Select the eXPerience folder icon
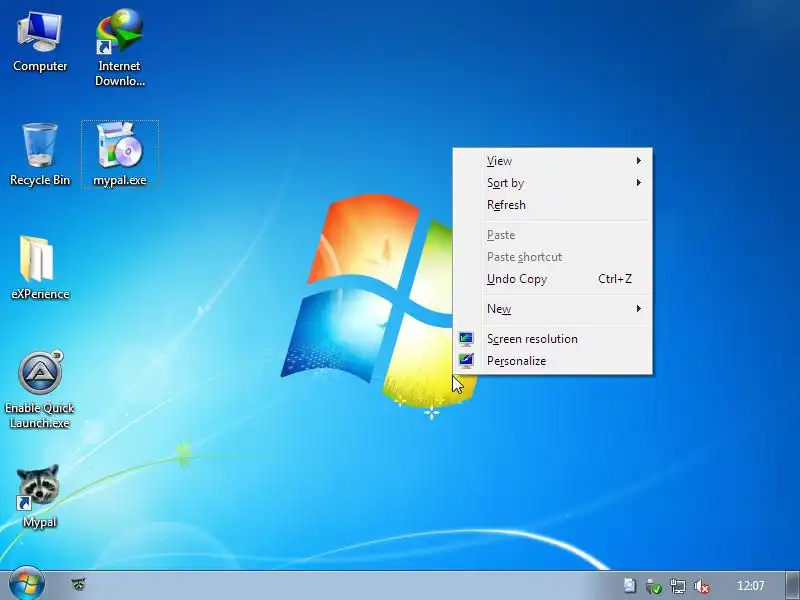Viewport: 800px width, 600px height. pos(40,267)
